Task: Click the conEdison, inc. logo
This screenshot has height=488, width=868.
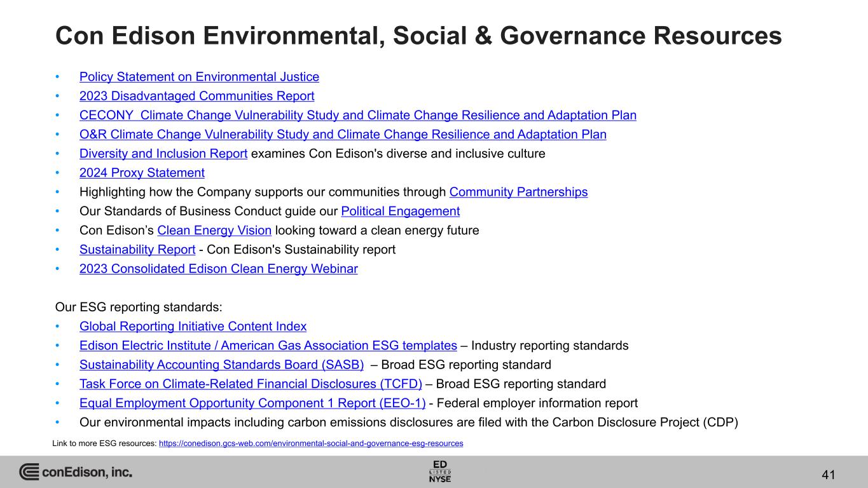Action: (76, 472)
